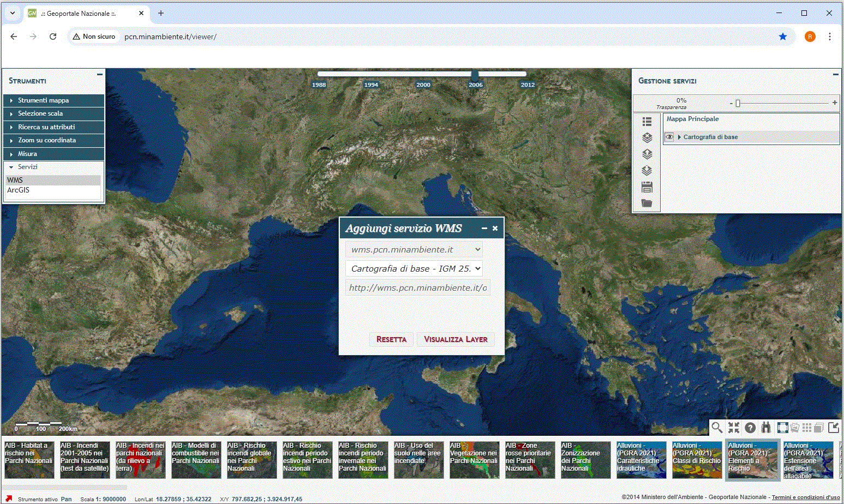Viewport: 844px width, 504px height.
Task: Click the magnifier search icon in map toolbar
Action: 717,428
